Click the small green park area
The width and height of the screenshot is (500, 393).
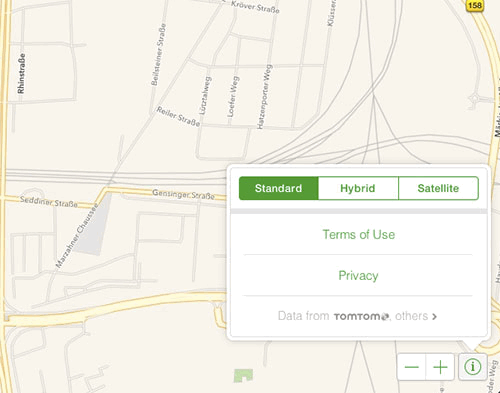tap(243, 375)
